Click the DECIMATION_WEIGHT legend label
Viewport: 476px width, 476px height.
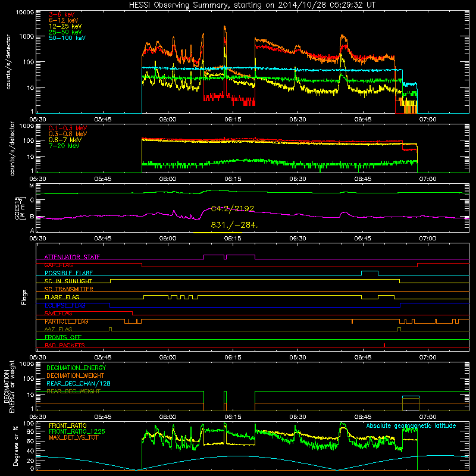point(76,375)
